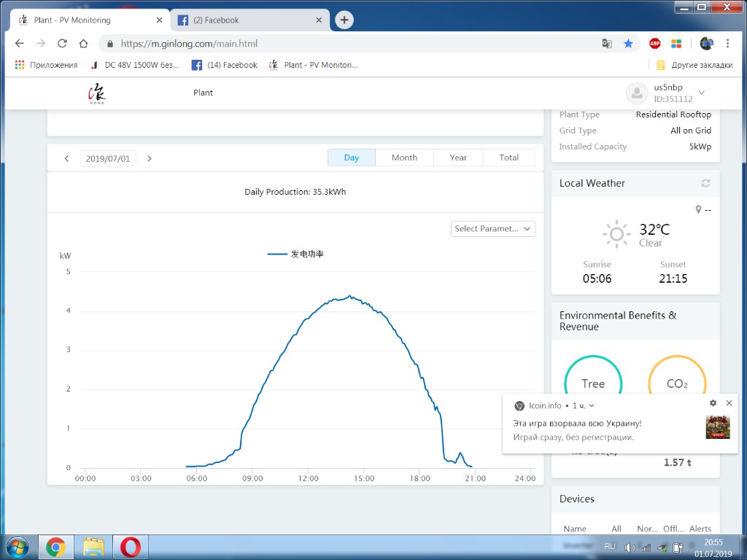Switch to the Month view tab
747x560 pixels.
coord(404,157)
